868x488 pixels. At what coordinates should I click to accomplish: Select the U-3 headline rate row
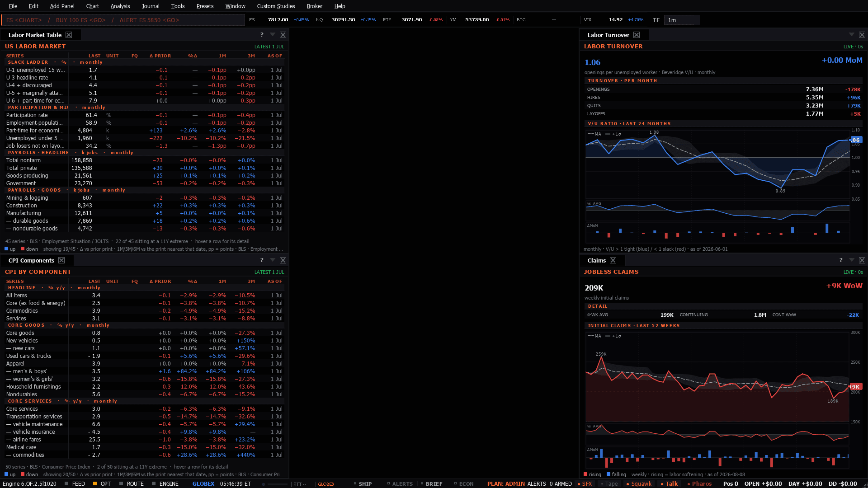click(x=144, y=78)
